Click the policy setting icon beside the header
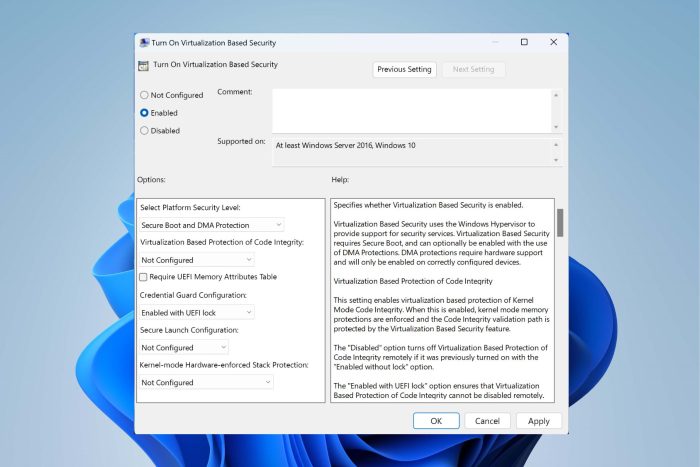Screen dimensions: 700x467 click(x=143, y=65)
